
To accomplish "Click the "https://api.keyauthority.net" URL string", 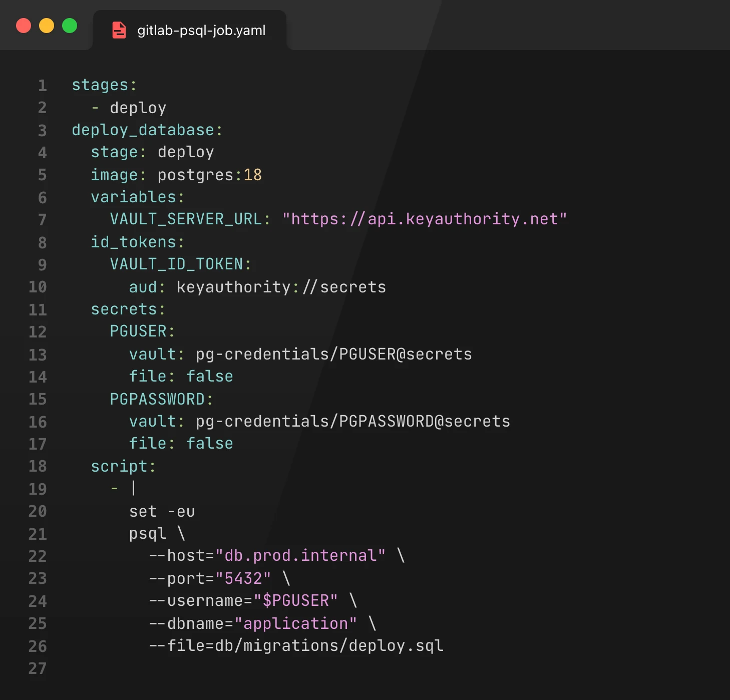I will [x=425, y=219].
